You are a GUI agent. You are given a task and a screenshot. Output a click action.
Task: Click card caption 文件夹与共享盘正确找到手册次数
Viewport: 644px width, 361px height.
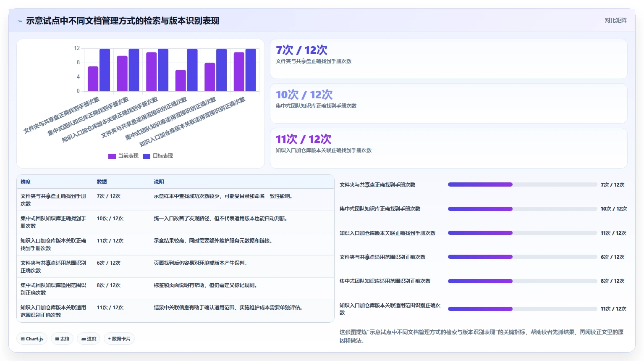(x=314, y=61)
